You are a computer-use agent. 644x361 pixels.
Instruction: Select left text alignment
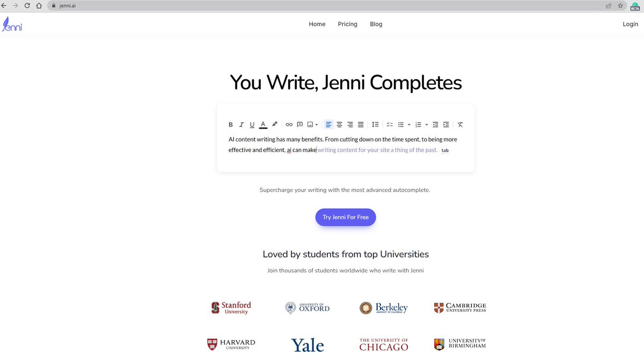(329, 124)
